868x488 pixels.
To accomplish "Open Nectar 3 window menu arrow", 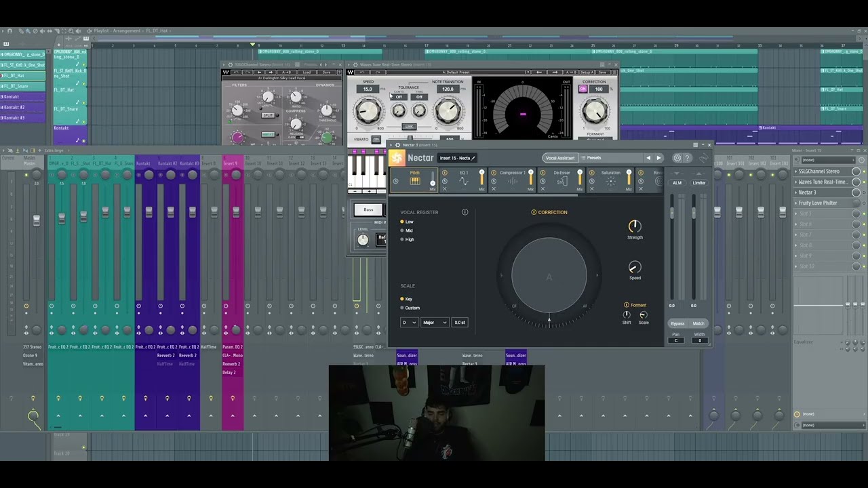I will tap(391, 144).
